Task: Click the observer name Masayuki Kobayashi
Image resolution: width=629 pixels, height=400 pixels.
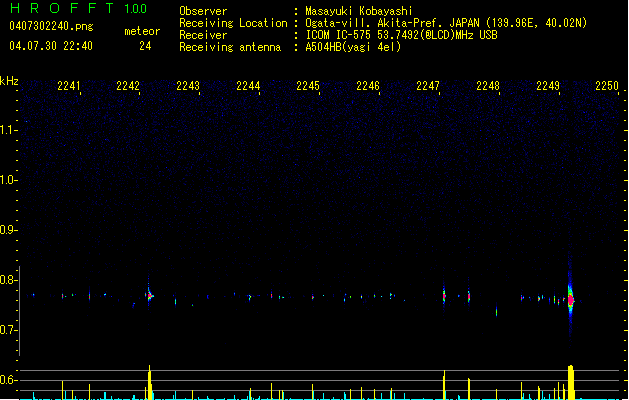Action: coord(359,11)
